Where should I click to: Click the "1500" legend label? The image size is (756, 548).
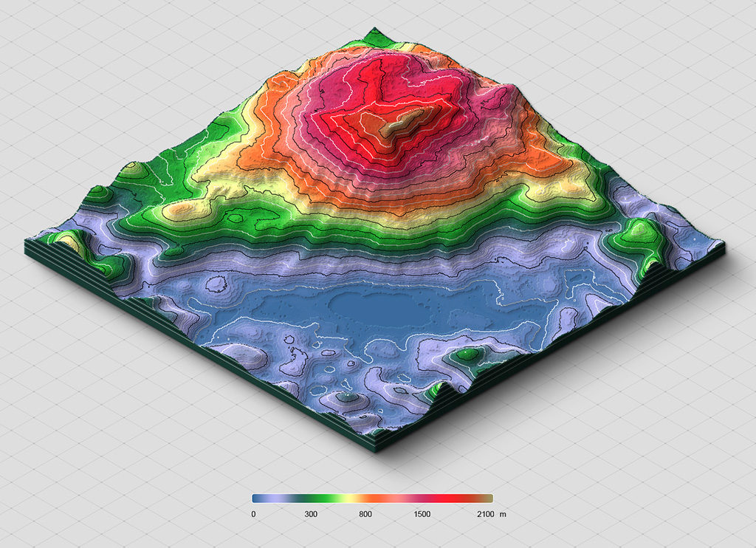click(422, 514)
